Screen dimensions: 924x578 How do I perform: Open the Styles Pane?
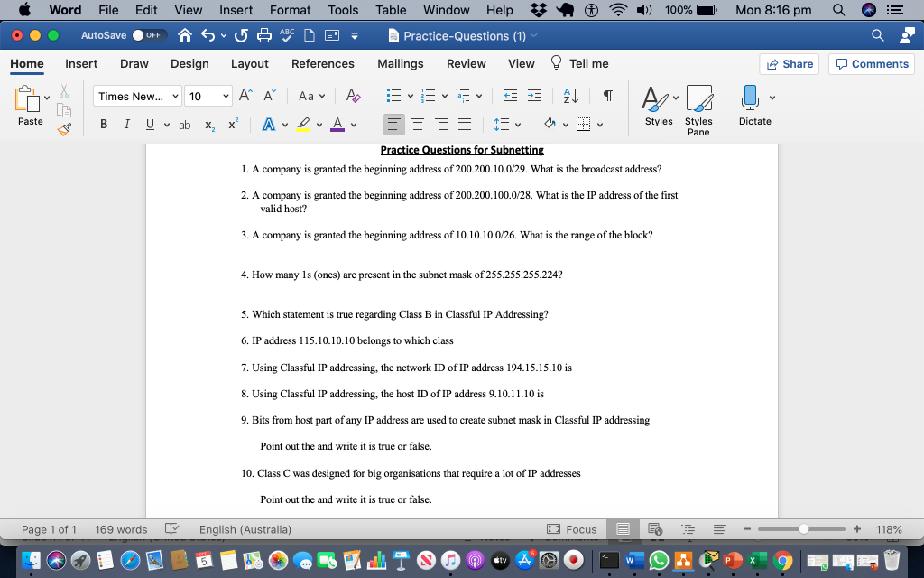pos(698,108)
